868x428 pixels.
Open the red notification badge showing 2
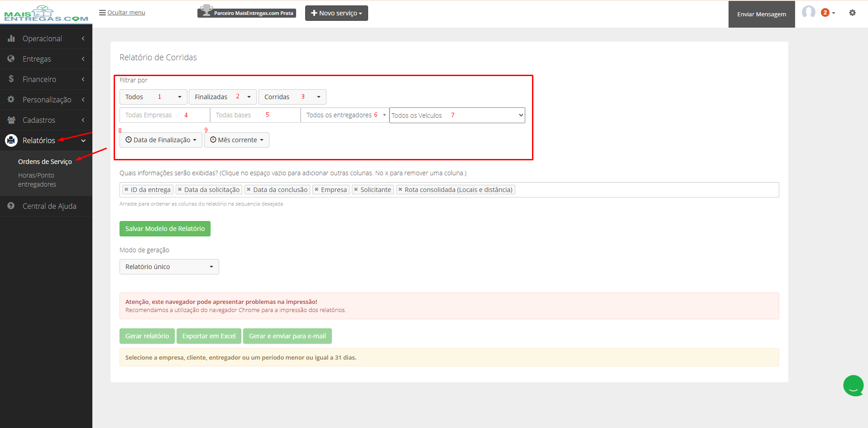[x=825, y=13]
